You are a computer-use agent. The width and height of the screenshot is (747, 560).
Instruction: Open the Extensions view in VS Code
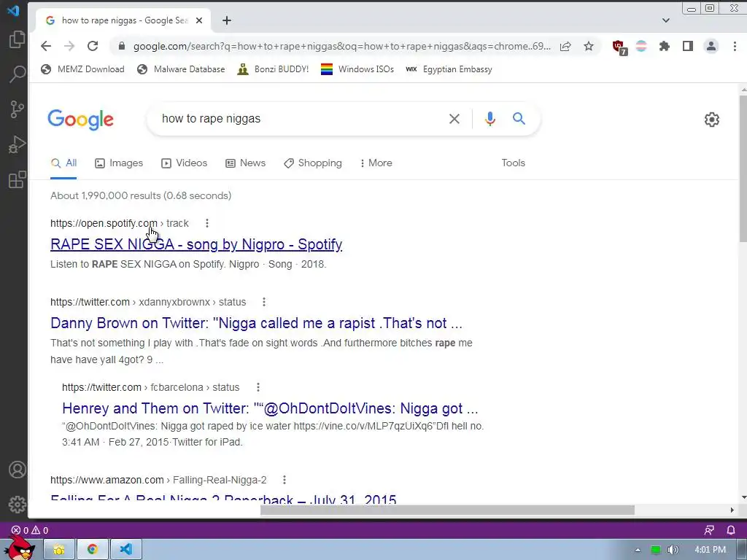pos(18,179)
